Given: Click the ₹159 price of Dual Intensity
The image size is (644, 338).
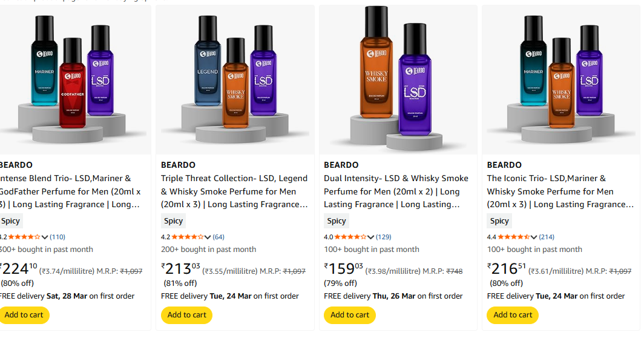Looking at the screenshot, I should [343, 268].
